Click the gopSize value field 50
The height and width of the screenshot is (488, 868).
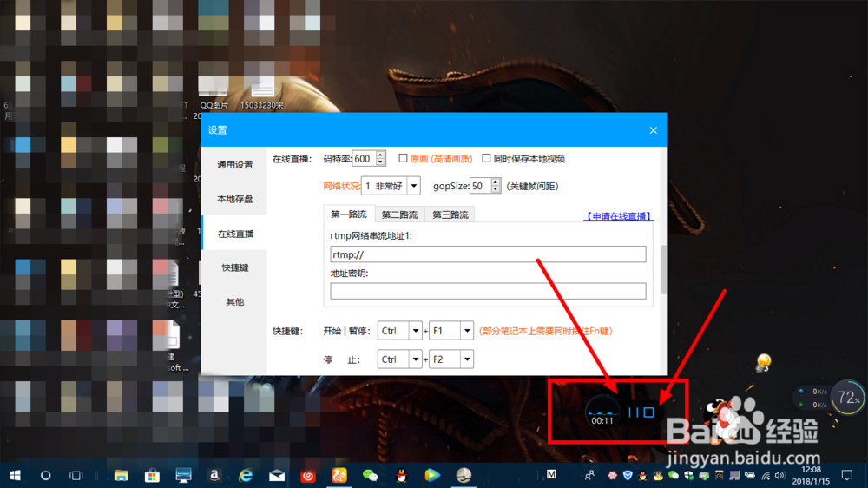[481, 186]
